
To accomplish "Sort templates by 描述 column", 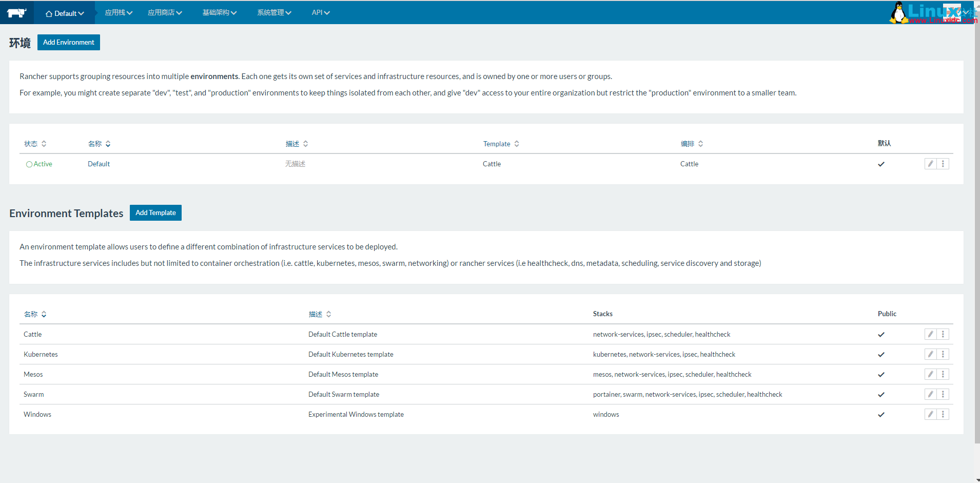I will coord(320,314).
